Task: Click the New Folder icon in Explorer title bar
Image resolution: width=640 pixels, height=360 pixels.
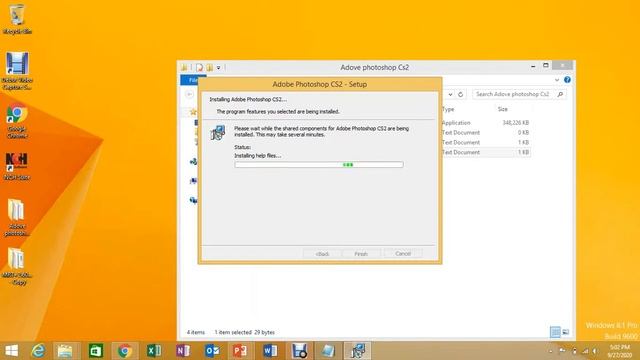Action: pyautogui.click(x=210, y=67)
